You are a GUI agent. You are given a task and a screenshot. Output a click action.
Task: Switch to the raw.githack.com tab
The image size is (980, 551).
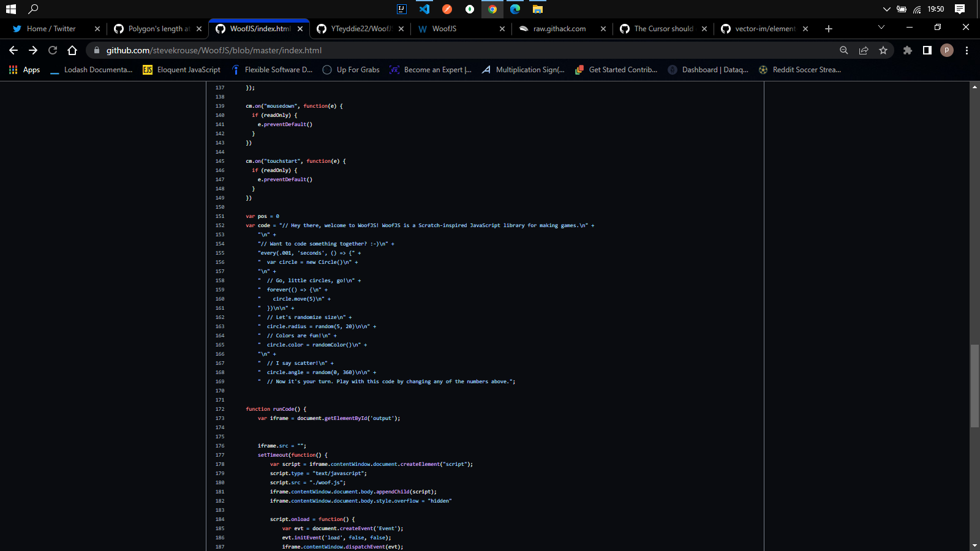tap(557, 28)
